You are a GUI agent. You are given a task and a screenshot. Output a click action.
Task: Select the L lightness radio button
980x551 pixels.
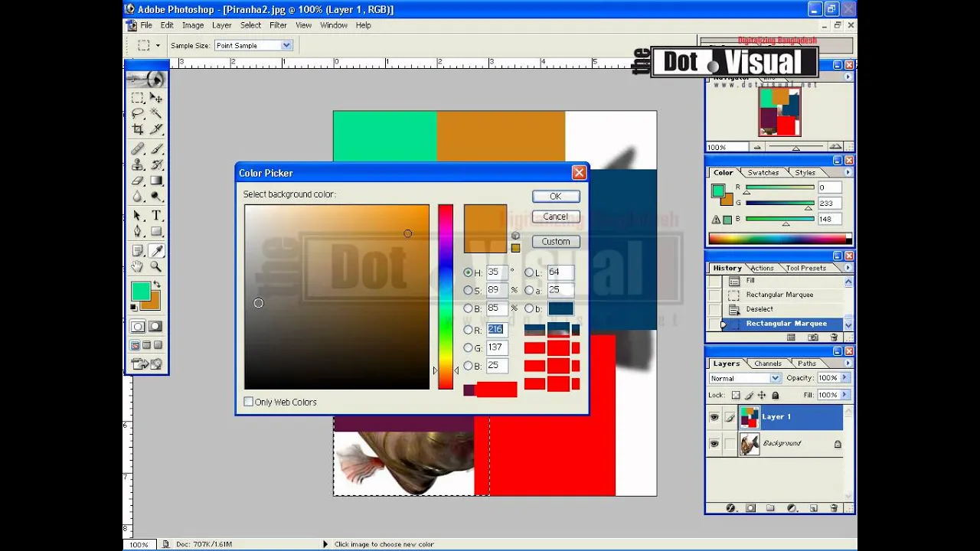(x=529, y=272)
